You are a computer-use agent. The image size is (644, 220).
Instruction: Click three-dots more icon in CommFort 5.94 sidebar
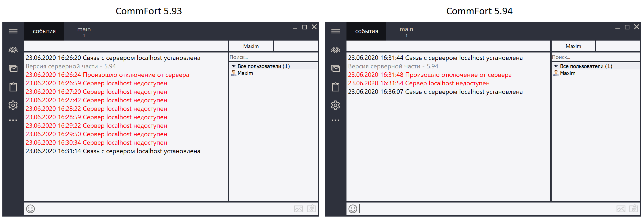[336, 120]
